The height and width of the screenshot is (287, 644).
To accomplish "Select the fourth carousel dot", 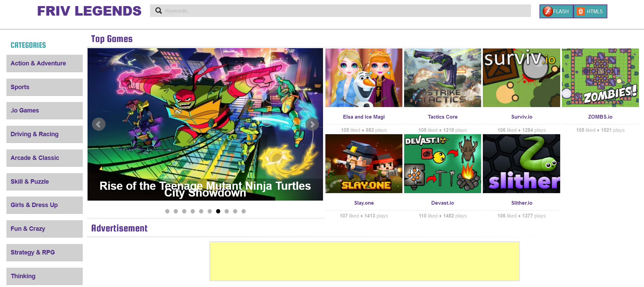I will [x=193, y=211].
